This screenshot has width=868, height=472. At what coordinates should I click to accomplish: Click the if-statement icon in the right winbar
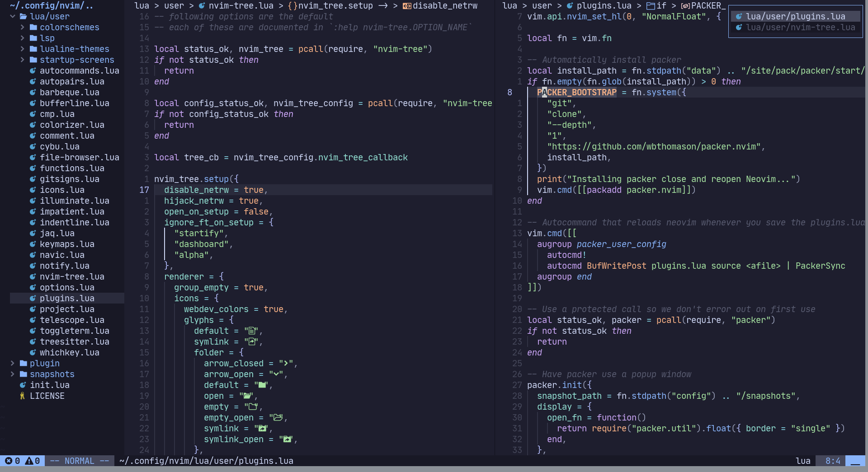(650, 6)
